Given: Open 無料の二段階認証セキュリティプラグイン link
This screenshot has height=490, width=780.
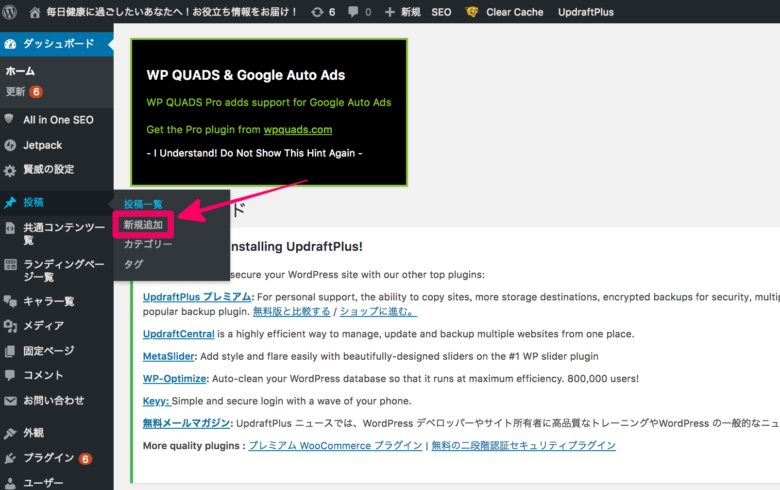Looking at the screenshot, I should point(523,446).
